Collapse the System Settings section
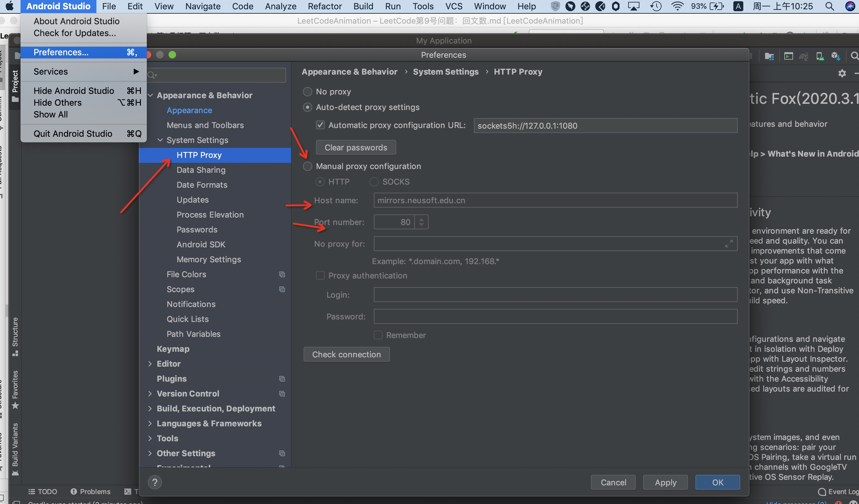The height and width of the screenshot is (504, 859). coord(160,140)
